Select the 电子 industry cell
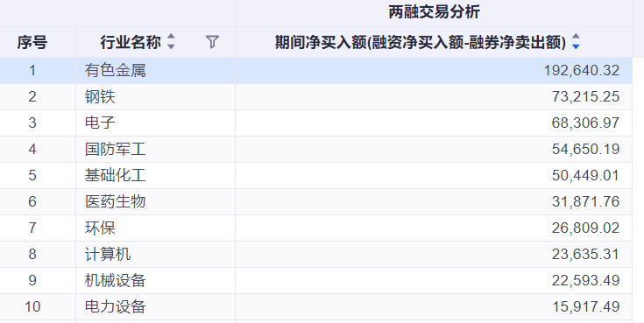The height and width of the screenshot is (323, 644). click(156, 123)
